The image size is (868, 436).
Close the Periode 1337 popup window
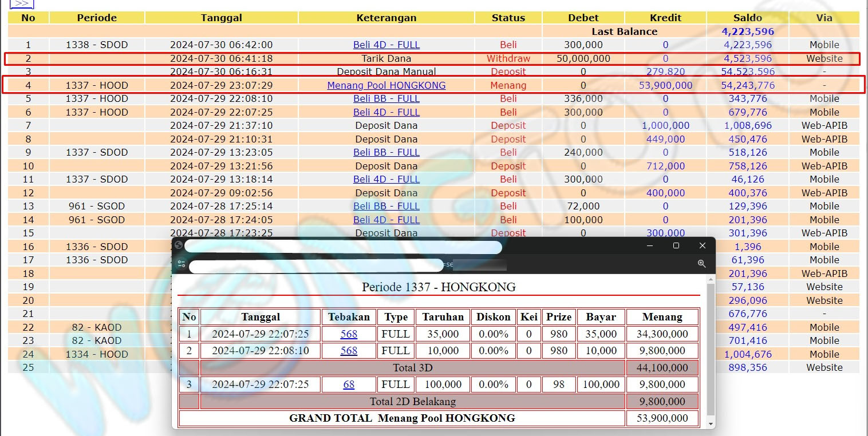[x=703, y=245]
